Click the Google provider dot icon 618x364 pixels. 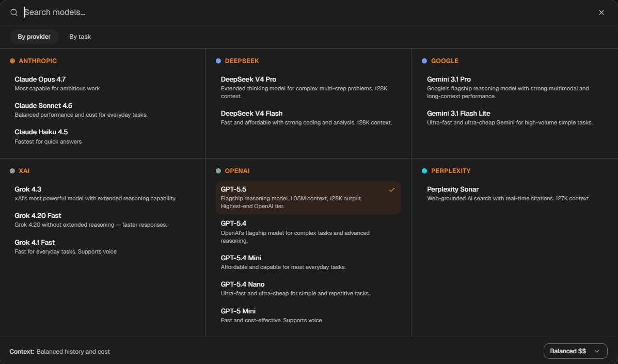point(424,61)
